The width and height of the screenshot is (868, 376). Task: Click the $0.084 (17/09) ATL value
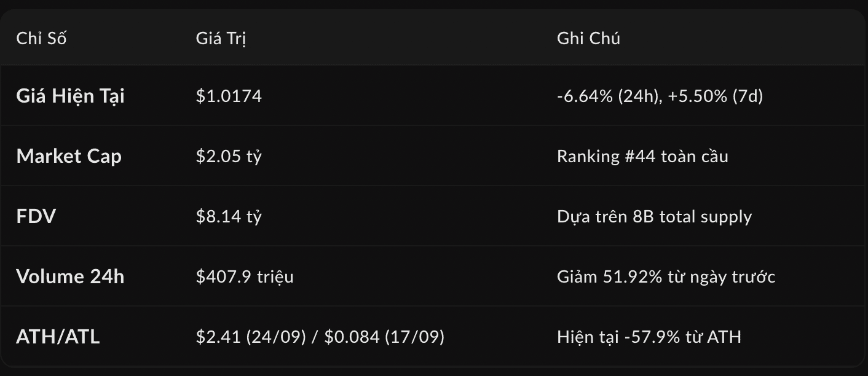click(384, 337)
